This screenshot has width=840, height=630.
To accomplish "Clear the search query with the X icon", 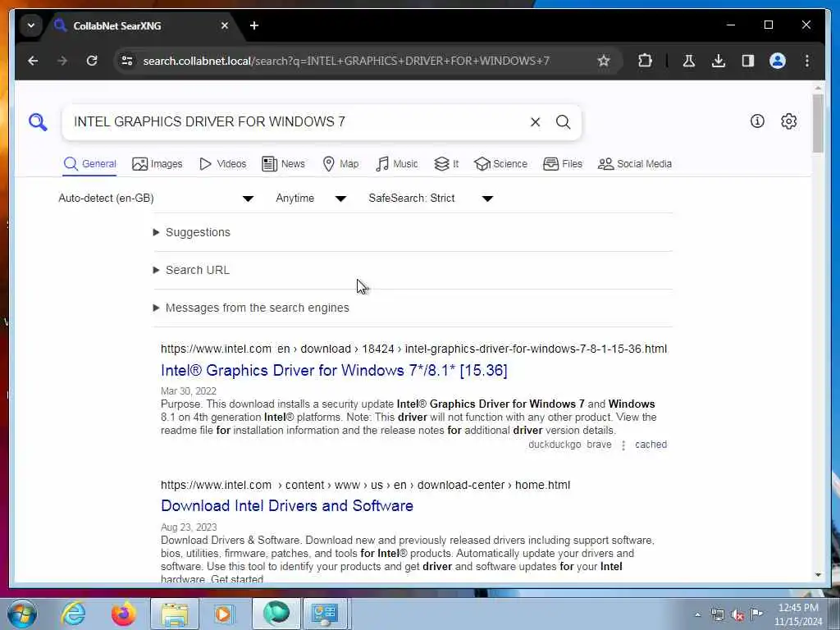I will tap(535, 122).
